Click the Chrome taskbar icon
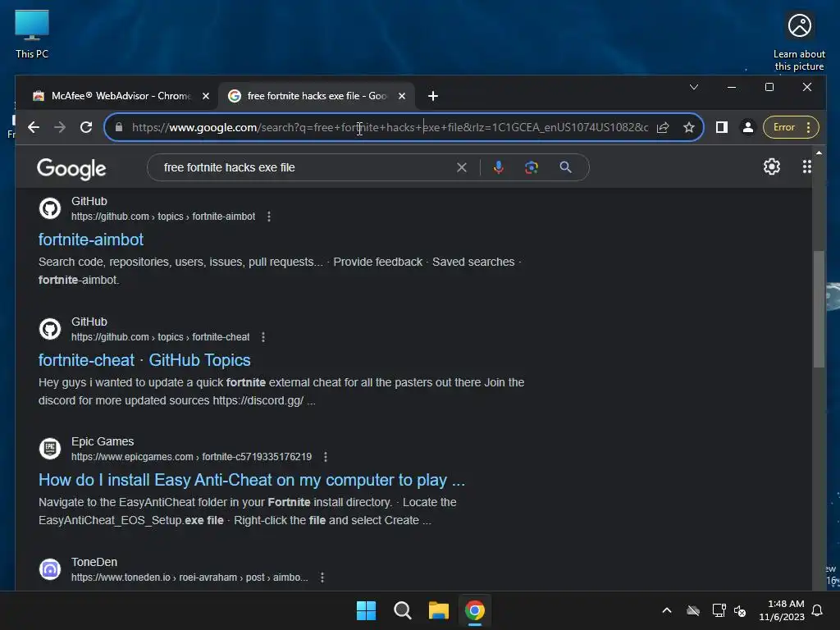The image size is (840, 630). click(x=475, y=610)
